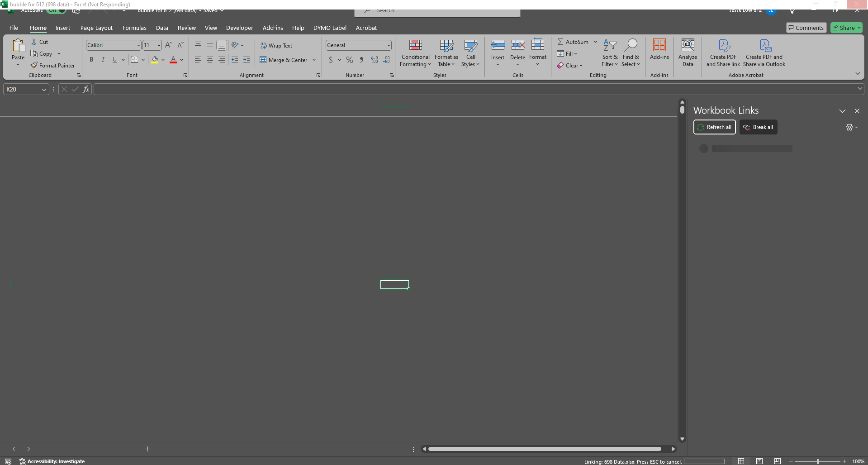This screenshot has width=868, height=465.
Task: Click Accessibility: Investigate in status bar
Action: pyautogui.click(x=52, y=461)
